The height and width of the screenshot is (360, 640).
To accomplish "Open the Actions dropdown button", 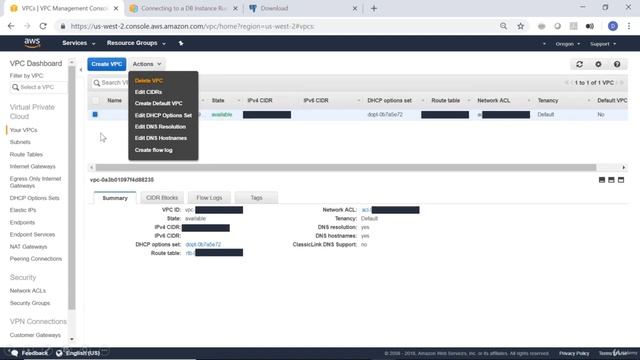I will point(147,64).
